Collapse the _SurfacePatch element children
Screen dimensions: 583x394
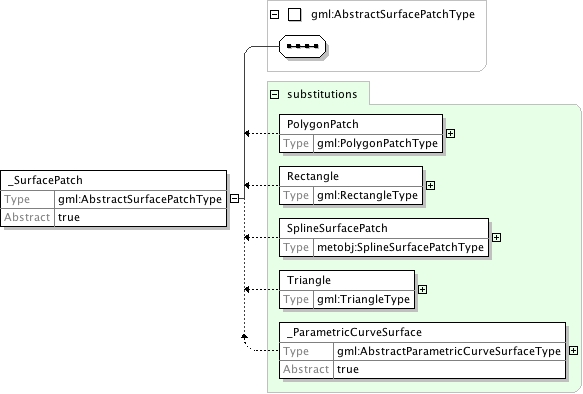click(234, 199)
